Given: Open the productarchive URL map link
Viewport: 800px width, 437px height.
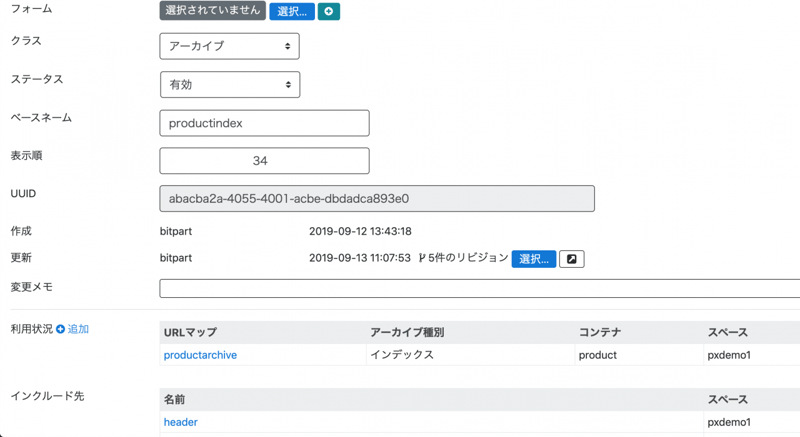Looking at the screenshot, I should 200,355.
